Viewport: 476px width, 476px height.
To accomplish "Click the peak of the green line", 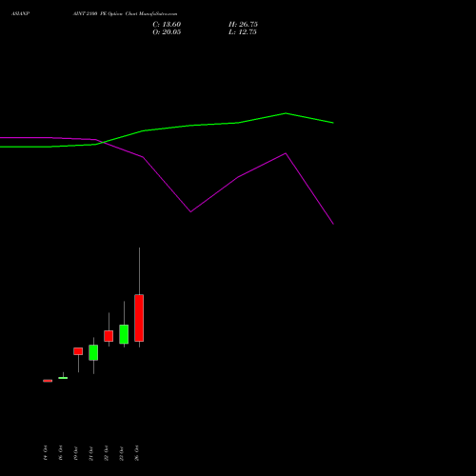I will coord(286,113).
